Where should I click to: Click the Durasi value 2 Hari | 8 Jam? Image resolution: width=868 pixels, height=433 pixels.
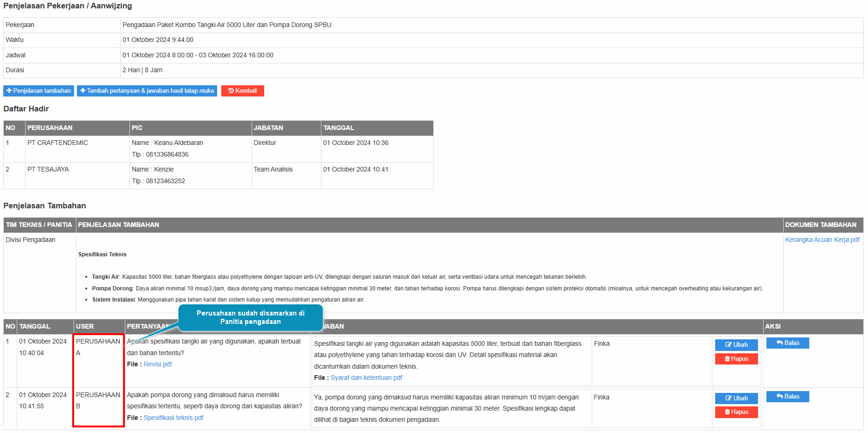tap(143, 70)
